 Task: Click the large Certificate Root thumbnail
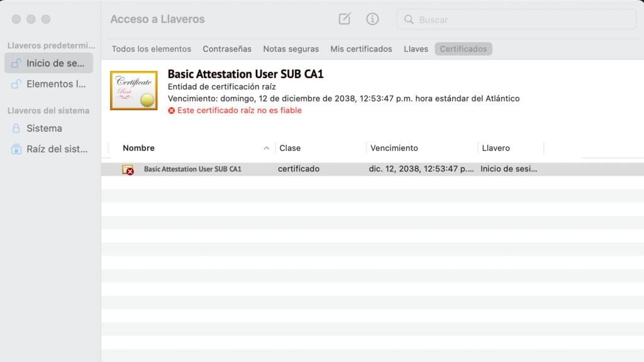pyautogui.click(x=134, y=91)
